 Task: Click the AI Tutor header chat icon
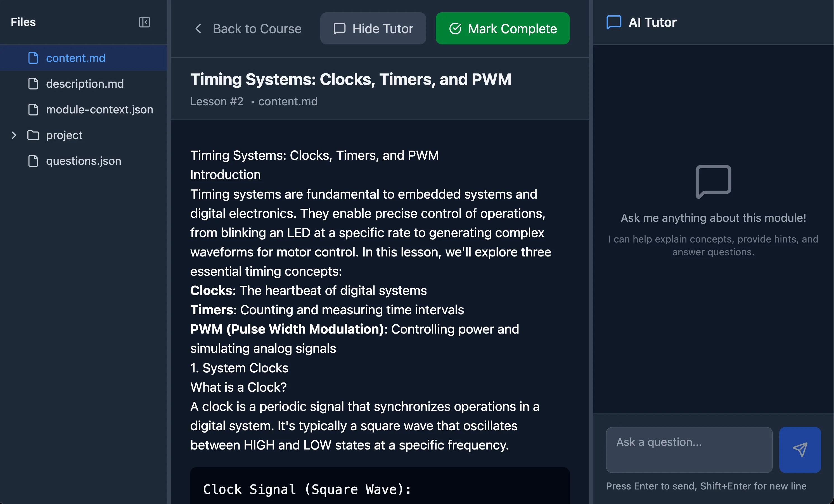tap(614, 22)
